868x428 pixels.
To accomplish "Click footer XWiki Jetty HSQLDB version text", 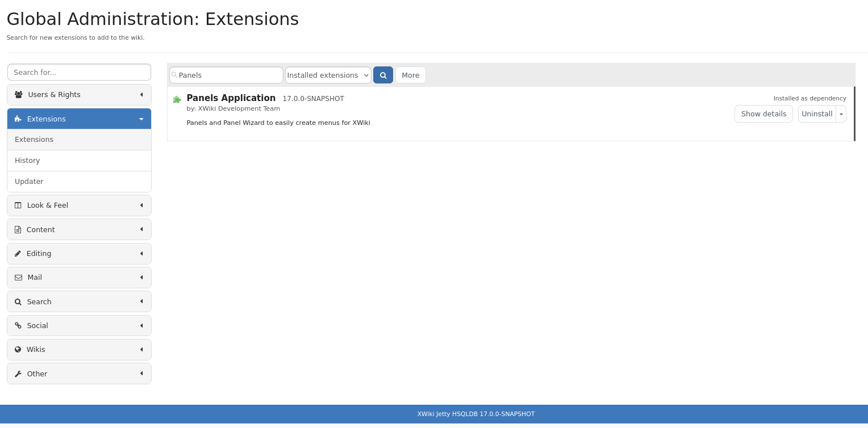I will click(476, 414).
